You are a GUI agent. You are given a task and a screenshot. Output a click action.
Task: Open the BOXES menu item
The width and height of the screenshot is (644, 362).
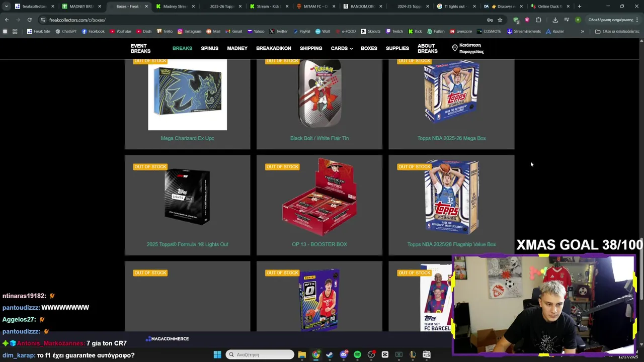pyautogui.click(x=369, y=48)
